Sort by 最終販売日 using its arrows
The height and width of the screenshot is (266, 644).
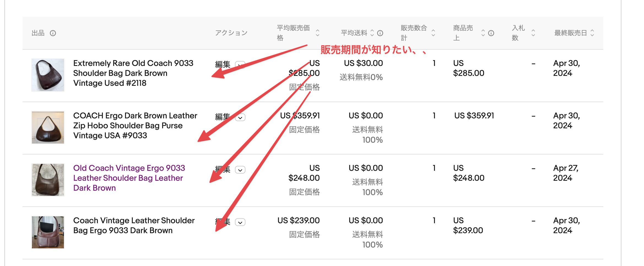coord(592,33)
